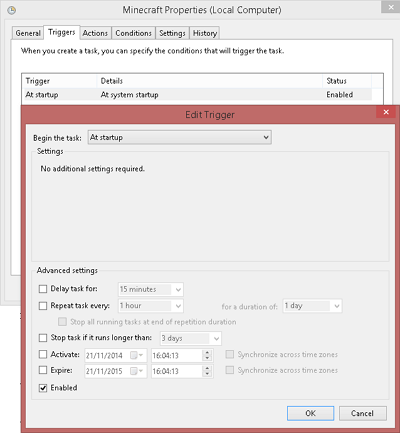400x433 pixels.
Task: Enable the Repeat task every checkbox
Action: pos(43,306)
